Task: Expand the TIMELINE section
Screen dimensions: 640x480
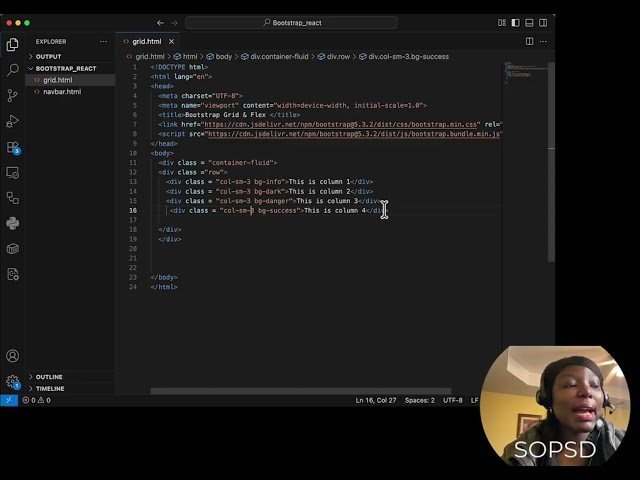Action: (x=49, y=388)
